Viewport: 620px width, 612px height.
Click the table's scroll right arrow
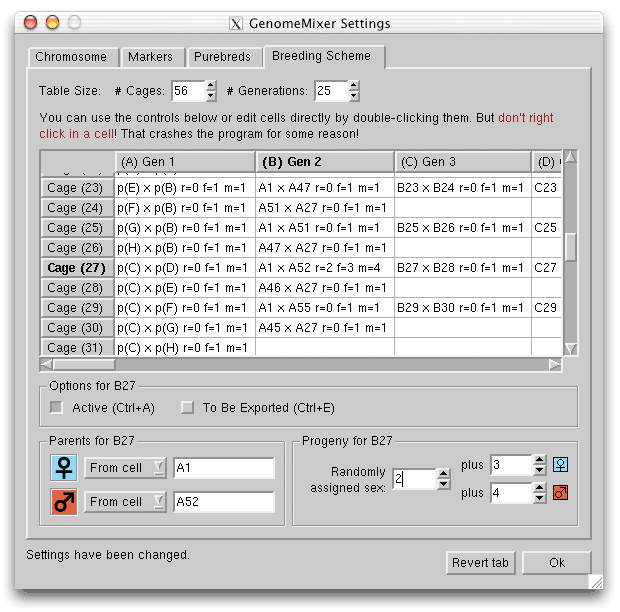[555, 365]
